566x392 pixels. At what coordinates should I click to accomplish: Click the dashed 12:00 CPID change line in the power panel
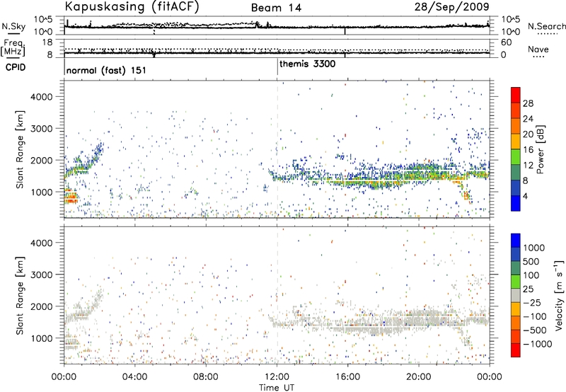tap(277, 149)
